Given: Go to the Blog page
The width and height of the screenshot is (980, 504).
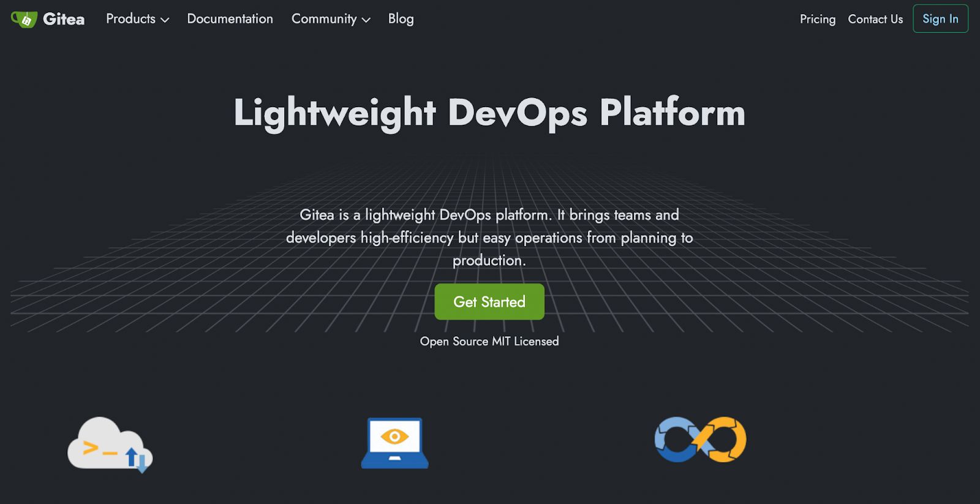Looking at the screenshot, I should point(401,19).
